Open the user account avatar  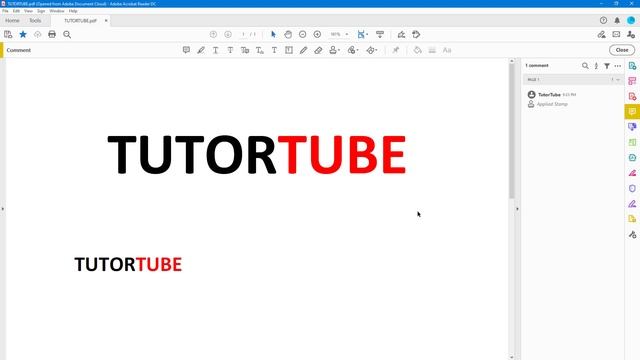pyautogui.click(x=631, y=20)
